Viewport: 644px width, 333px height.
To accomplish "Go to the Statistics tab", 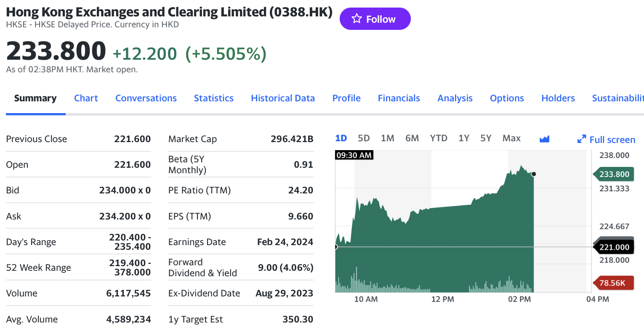I will (x=214, y=98).
